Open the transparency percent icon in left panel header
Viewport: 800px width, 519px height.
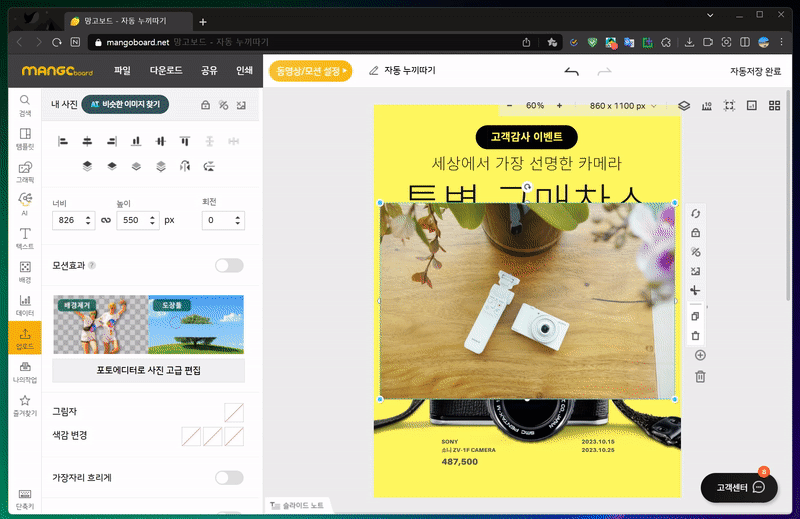tap(223, 105)
